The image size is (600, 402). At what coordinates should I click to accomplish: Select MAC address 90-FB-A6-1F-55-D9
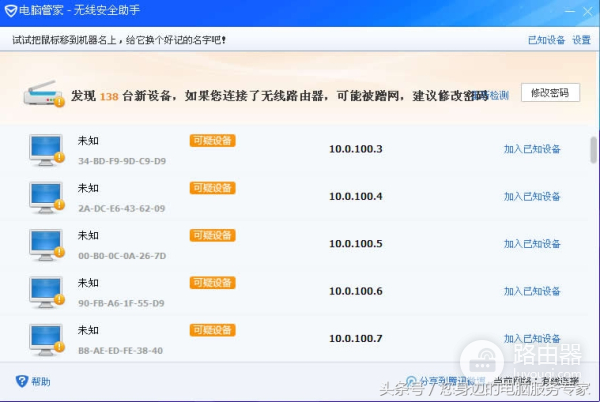pyautogui.click(x=121, y=303)
